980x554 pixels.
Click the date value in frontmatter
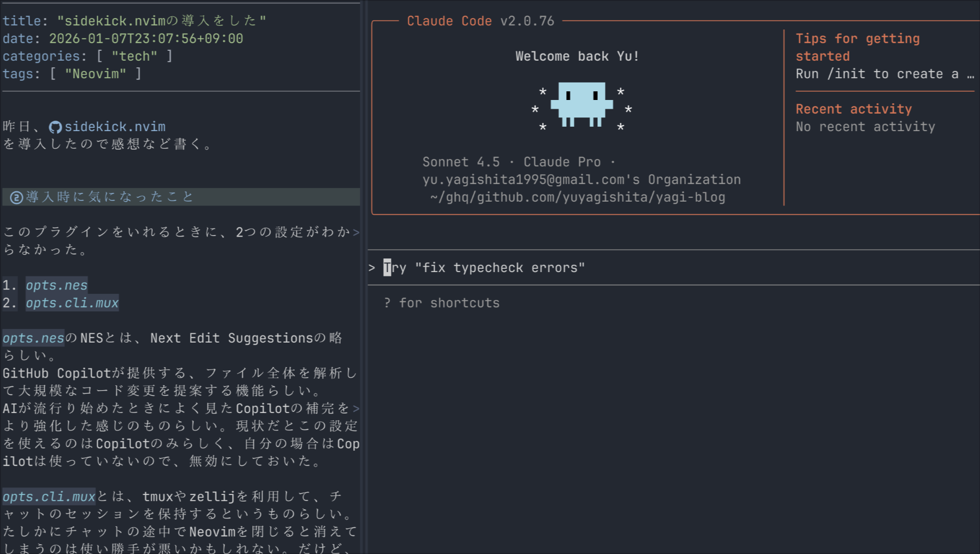pyautogui.click(x=146, y=39)
